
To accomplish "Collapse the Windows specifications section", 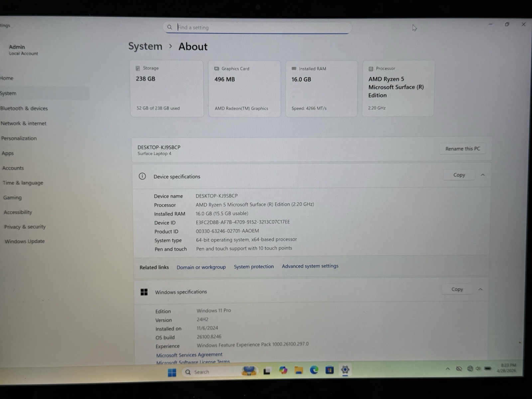I will coord(480,289).
